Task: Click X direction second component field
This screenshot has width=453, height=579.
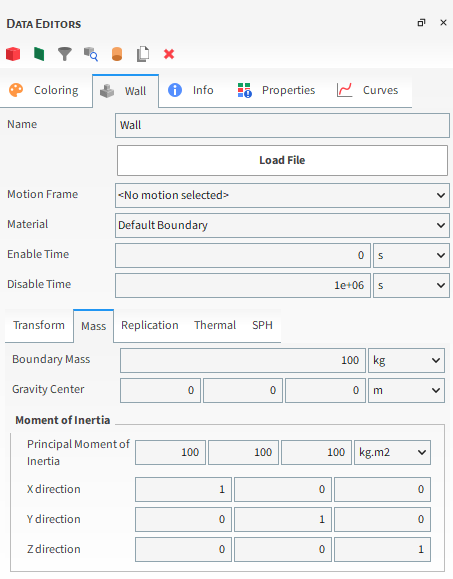Action: pos(283,490)
